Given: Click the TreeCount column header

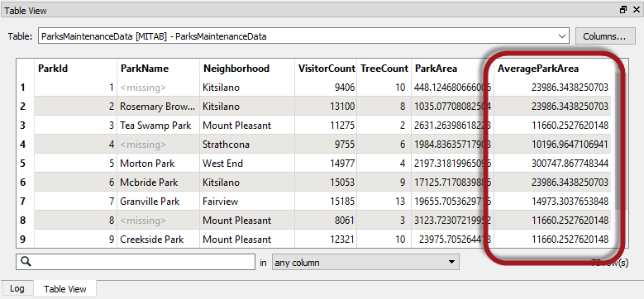Looking at the screenshot, I should pyautogui.click(x=384, y=69).
